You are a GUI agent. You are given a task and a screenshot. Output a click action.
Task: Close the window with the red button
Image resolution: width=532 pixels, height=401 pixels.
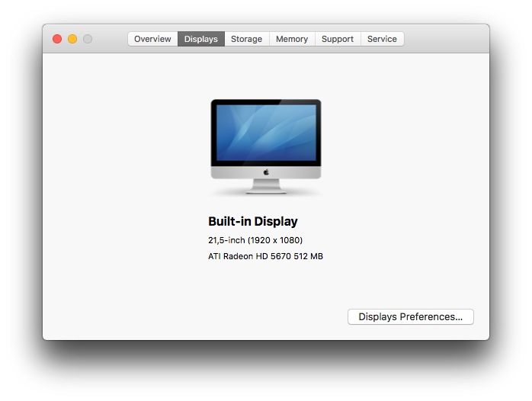57,39
